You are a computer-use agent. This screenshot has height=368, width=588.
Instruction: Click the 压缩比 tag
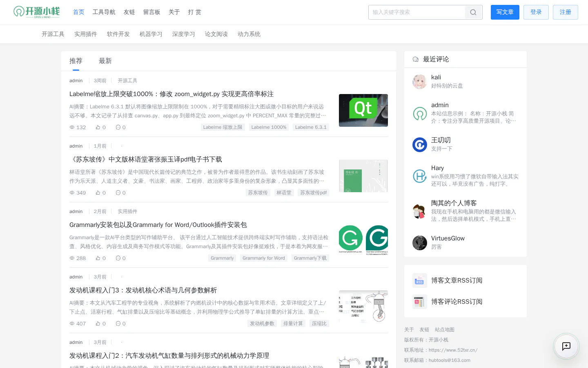tap(319, 323)
